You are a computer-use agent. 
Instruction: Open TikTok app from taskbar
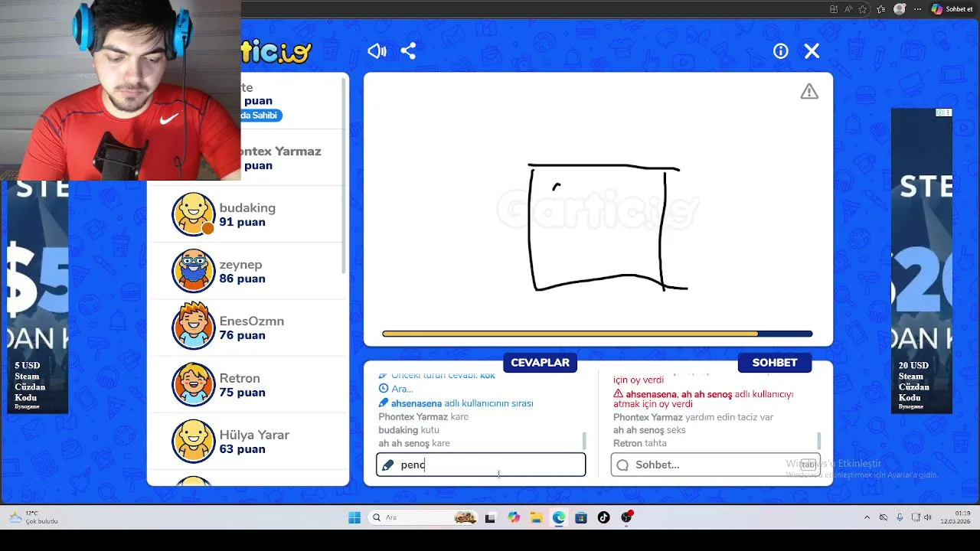pos(603,517)
